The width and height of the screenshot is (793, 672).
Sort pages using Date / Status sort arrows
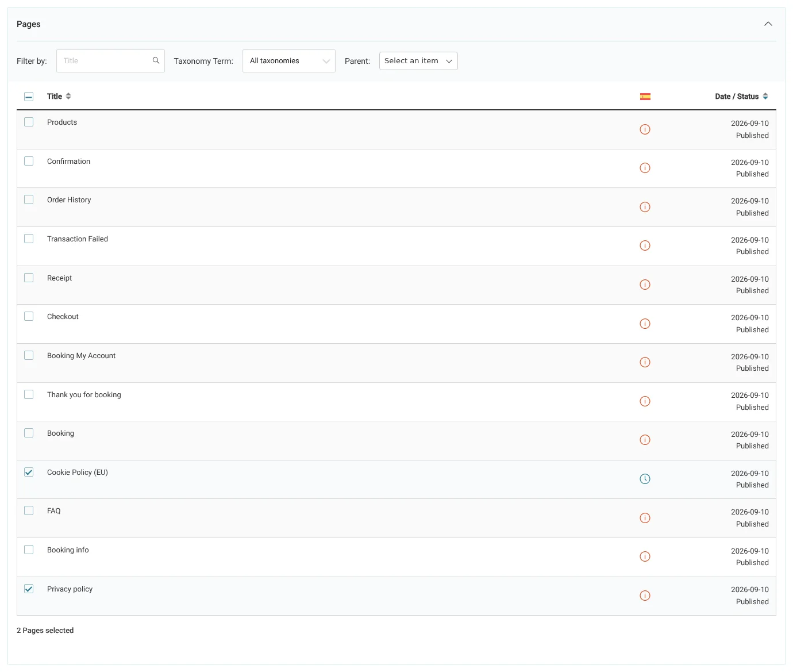pyautogui.click(x=765, y=96)
